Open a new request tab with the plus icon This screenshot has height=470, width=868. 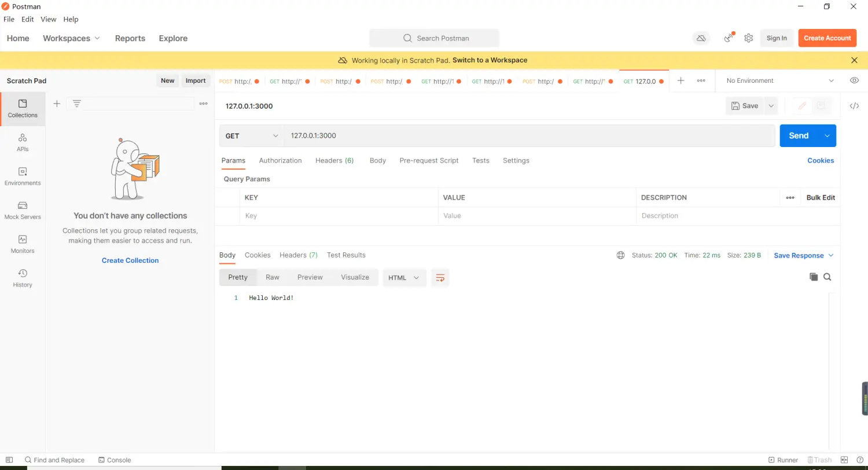[681, 81]
